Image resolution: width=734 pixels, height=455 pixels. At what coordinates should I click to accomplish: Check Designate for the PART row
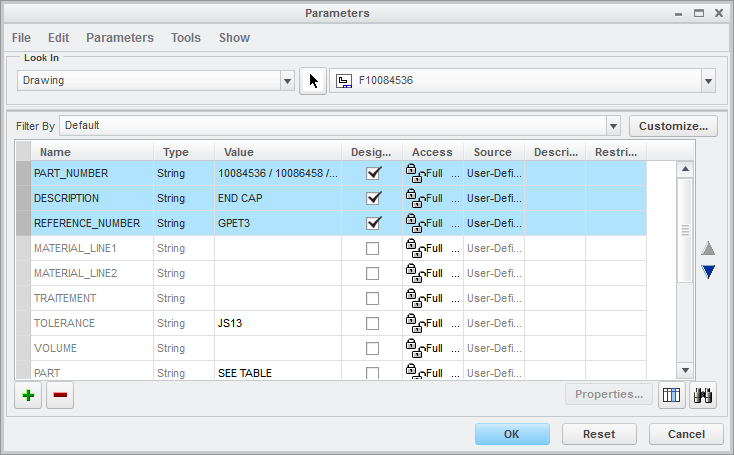click(x=373, y=373)
